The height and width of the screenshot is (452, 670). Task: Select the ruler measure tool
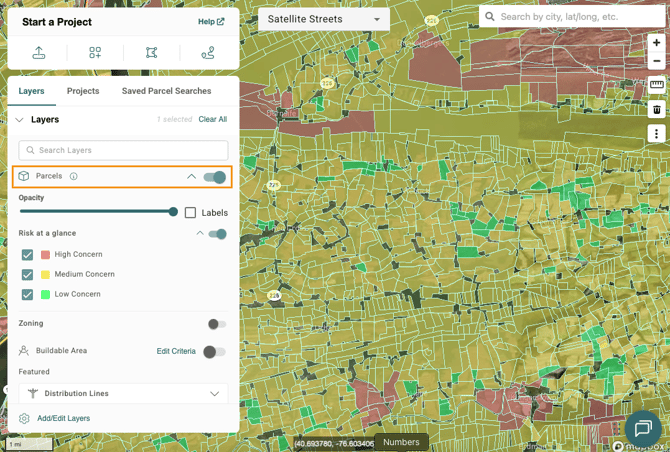(x=657, y=85)
